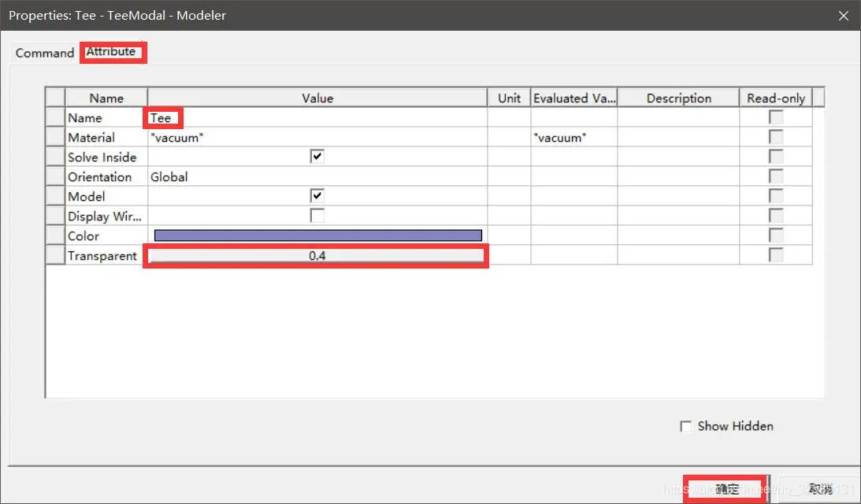Uncheck the Model checkbox

[x=317, y=196]
